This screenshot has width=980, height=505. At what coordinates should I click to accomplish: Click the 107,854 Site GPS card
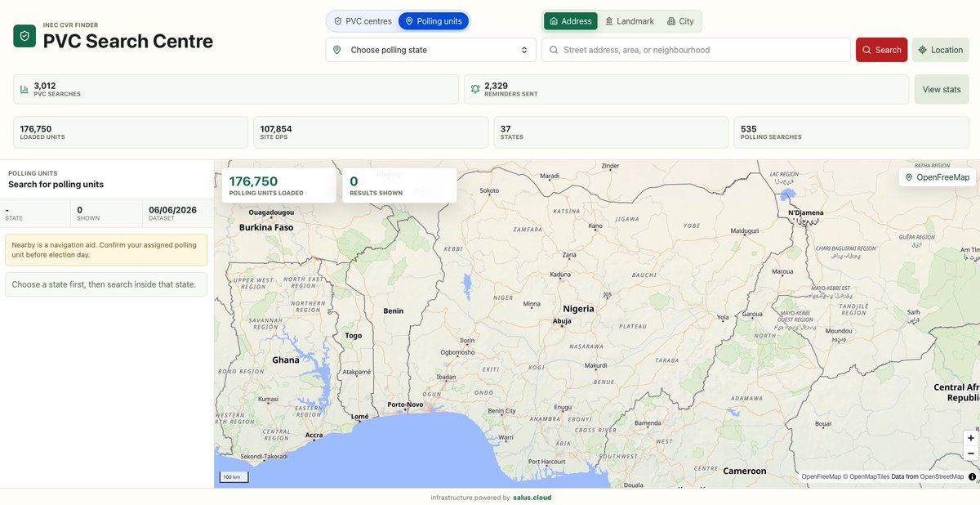coord(371,132)
